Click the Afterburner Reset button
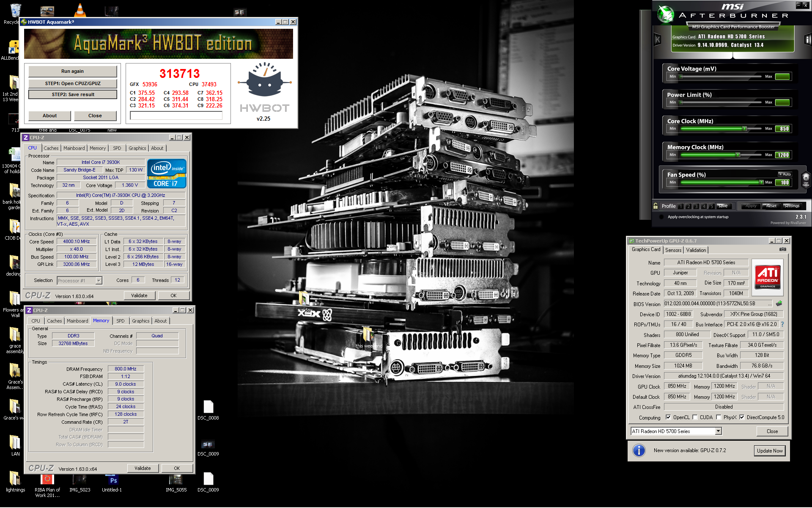The width and height of the screenshot is (812, 508). 771,206
